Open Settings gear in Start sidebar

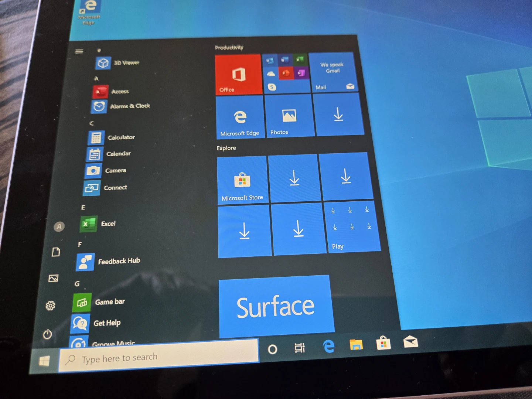tap(51, 306)
